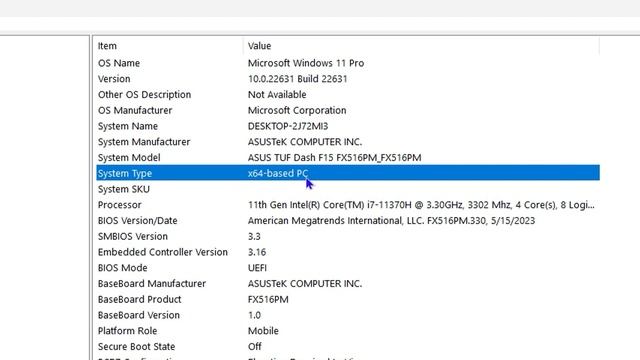
Task: Select the OS Name row
Action: 348,63
